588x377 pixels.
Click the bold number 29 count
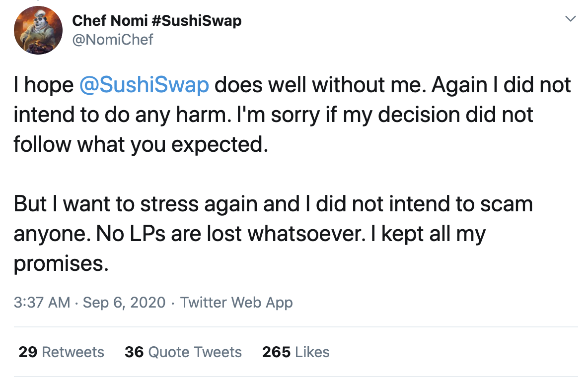28,352
